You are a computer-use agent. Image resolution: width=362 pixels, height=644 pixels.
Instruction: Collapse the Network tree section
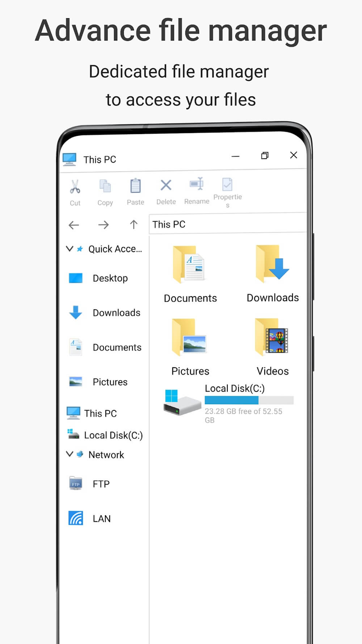click(x=70, y=454)
